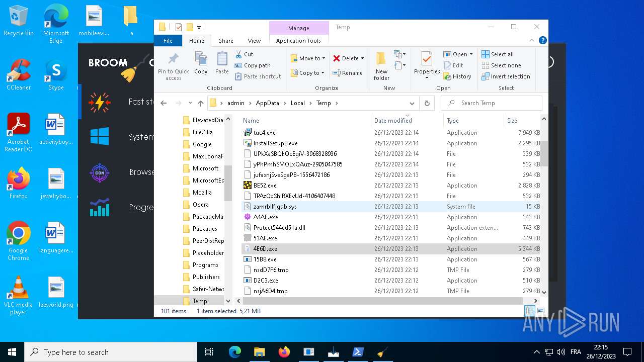644x362 pixels.
Task: Open the recent locations dropdown arrow
Action: (x=190, y=104)
